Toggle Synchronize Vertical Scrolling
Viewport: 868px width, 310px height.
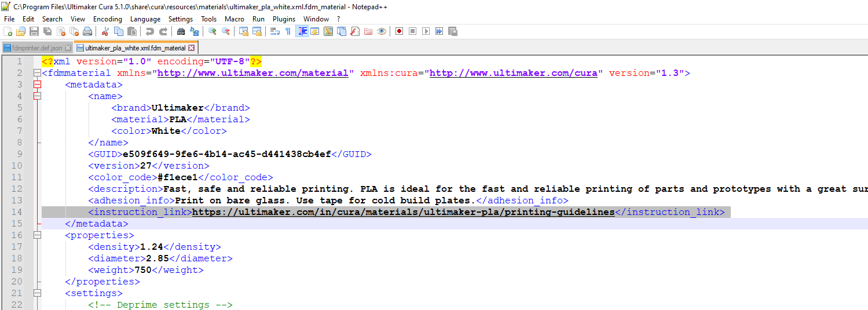[x=244, y=31]
